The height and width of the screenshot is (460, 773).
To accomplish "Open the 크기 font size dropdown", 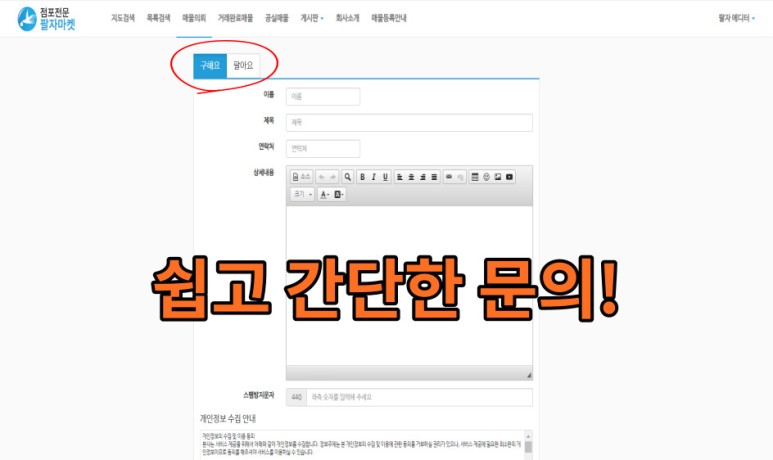I will 302,194.
